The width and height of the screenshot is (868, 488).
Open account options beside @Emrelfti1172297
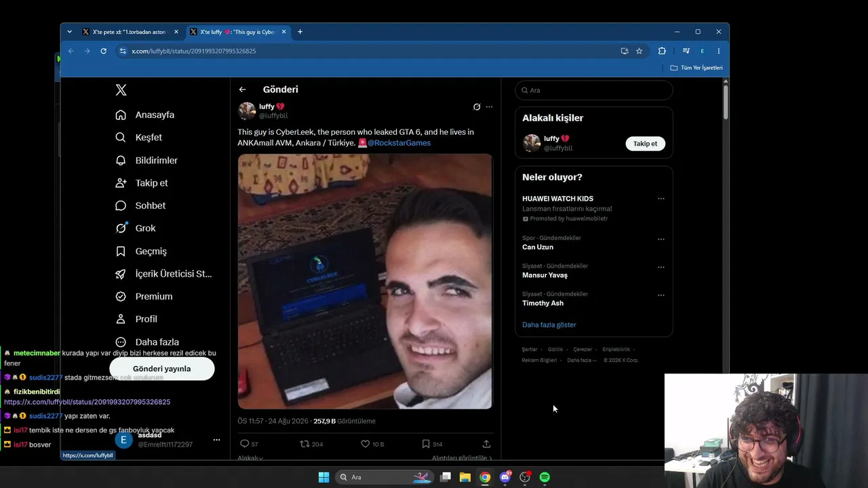pos(217,440)
